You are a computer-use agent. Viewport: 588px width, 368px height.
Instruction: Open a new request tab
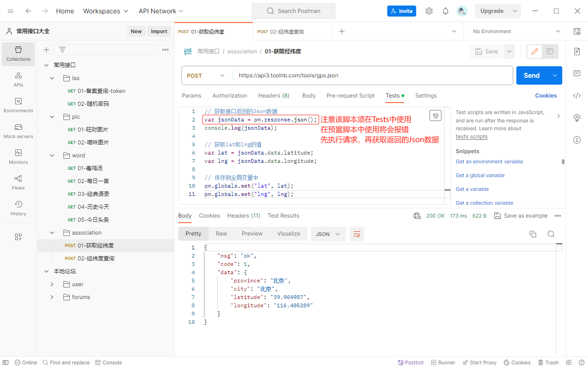[342, 31]
